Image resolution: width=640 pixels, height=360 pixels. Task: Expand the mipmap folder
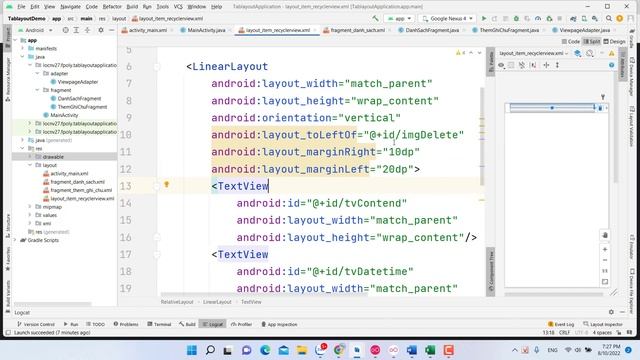click(30, 207)
